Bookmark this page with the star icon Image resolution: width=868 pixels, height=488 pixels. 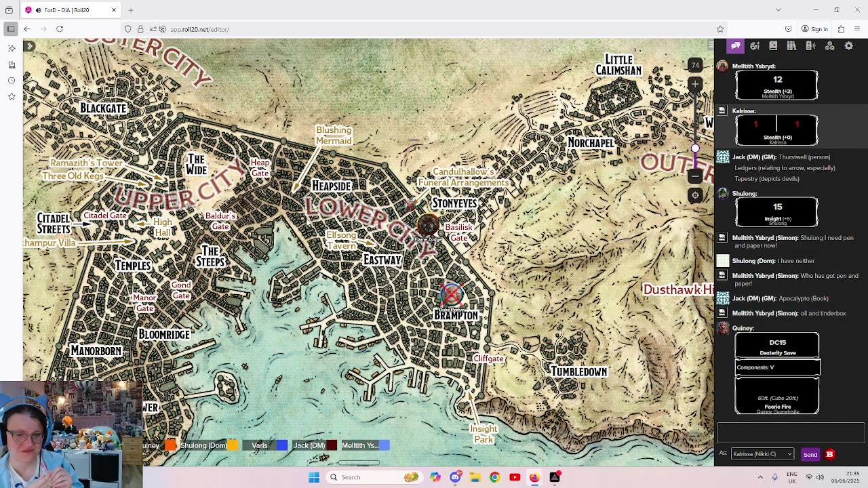(x=720, y=29)
